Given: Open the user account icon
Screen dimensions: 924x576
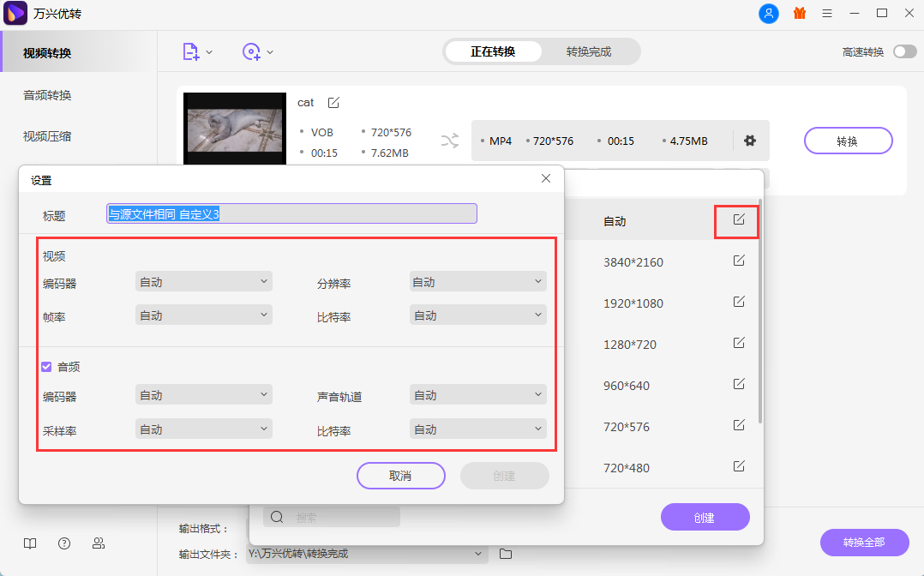Looking at the screenshot, I should click(769, 14).
